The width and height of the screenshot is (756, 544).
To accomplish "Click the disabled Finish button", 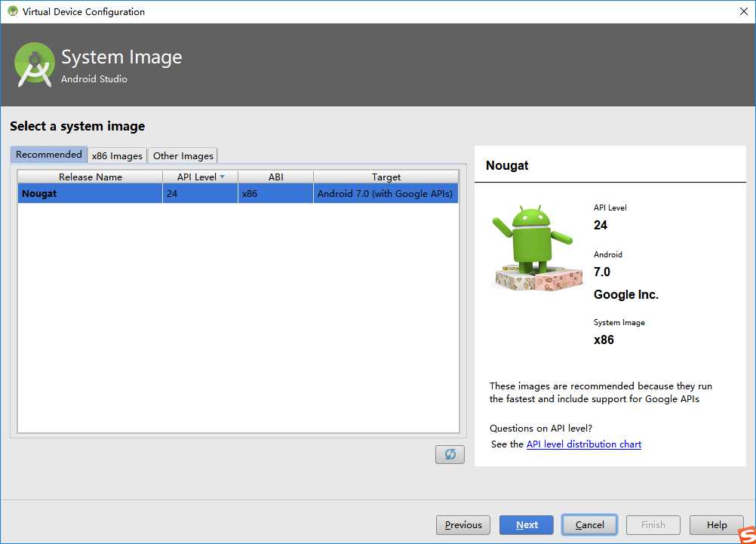I will tap(653, 524).
